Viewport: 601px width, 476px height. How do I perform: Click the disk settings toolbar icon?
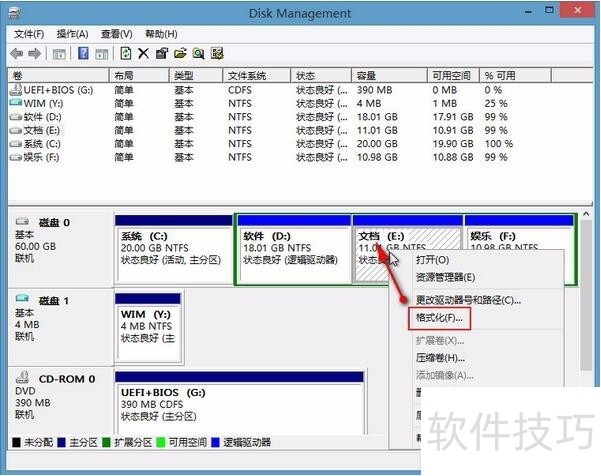coord(217,53)
